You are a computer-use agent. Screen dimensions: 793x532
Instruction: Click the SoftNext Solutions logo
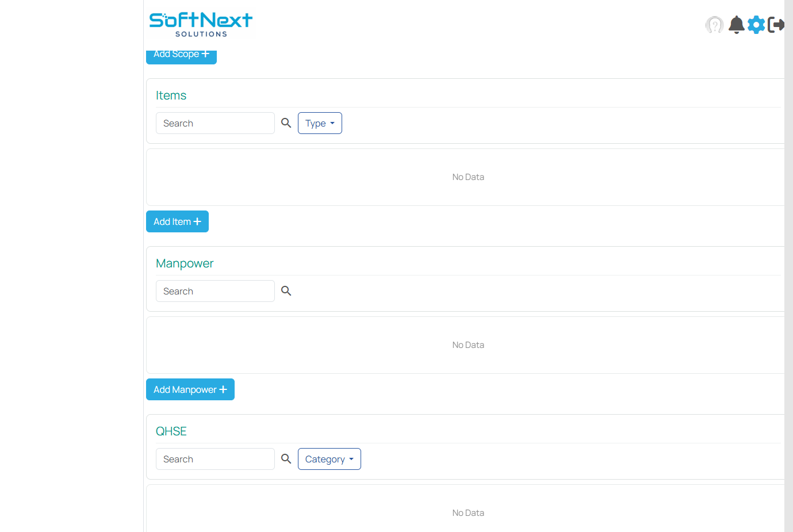[201, 25]
